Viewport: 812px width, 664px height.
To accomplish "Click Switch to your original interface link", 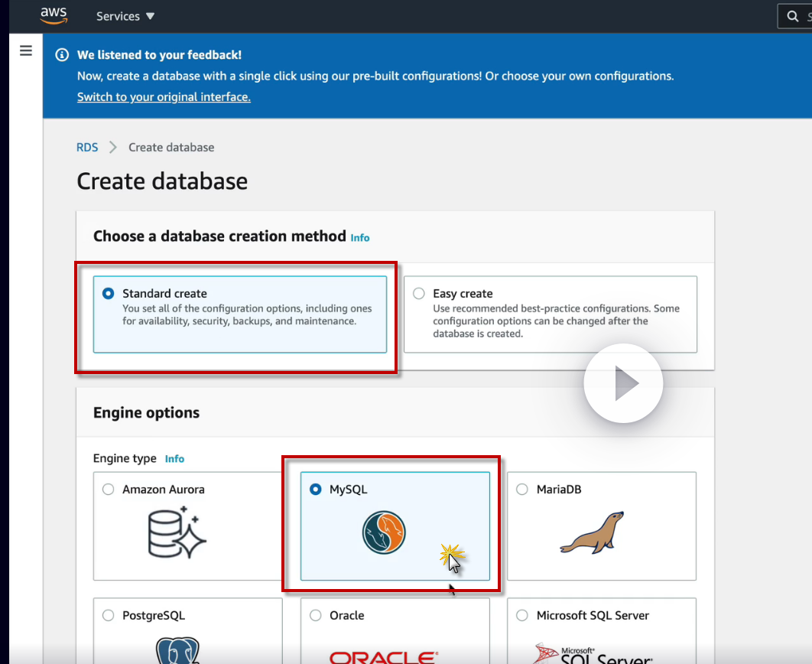I will pos(164,97).
